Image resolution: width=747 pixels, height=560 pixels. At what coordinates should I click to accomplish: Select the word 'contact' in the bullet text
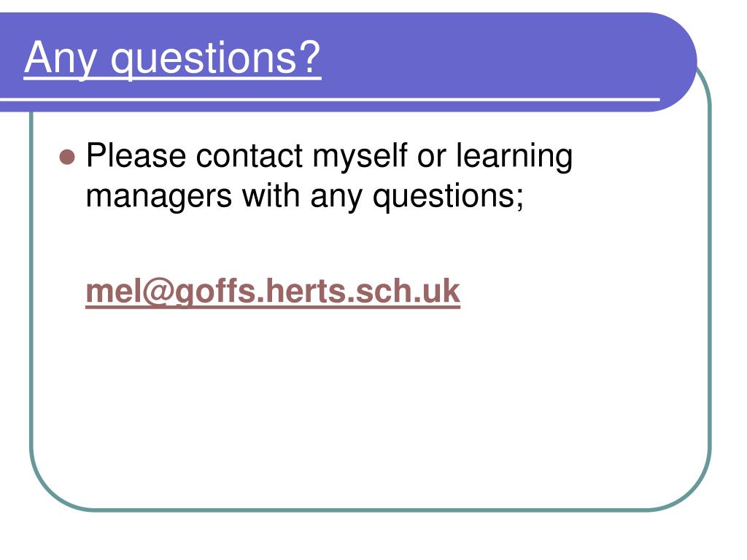click(x=249, y=155)
